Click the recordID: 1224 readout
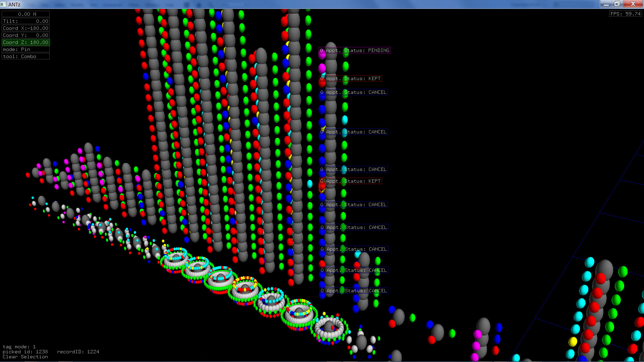644x362 pixels. click(x=78, y=352)
